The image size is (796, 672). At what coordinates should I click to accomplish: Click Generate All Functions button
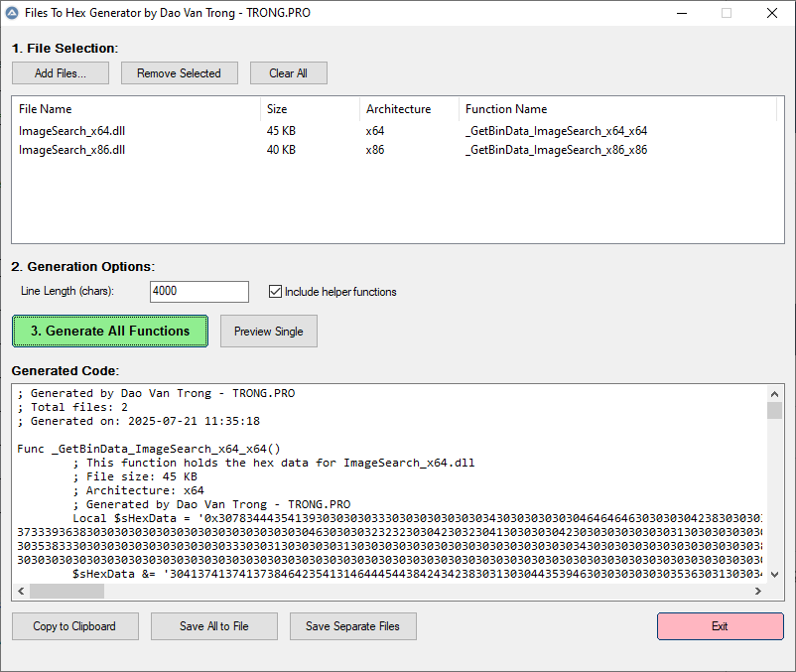(110, 331)
